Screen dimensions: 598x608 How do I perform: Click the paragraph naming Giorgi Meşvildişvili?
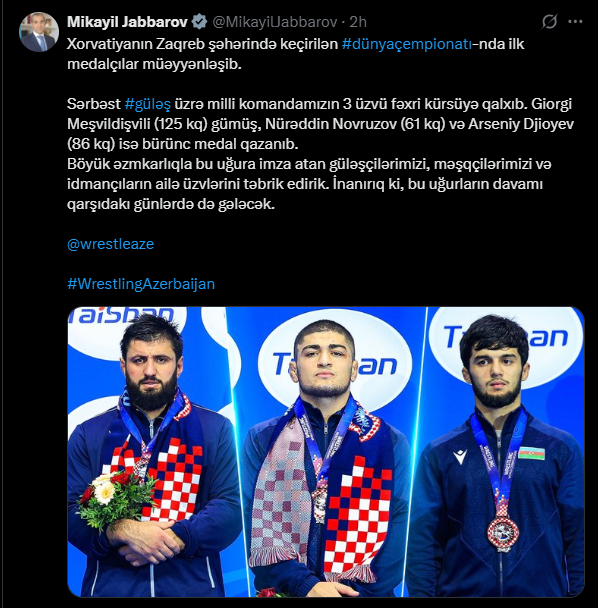(x=320, y=124)
